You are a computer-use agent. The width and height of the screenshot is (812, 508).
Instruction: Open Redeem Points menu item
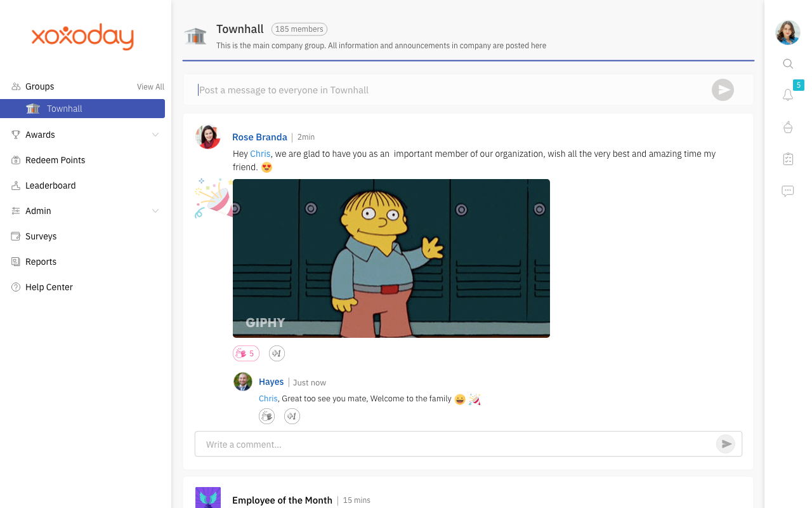click(55, 160)
